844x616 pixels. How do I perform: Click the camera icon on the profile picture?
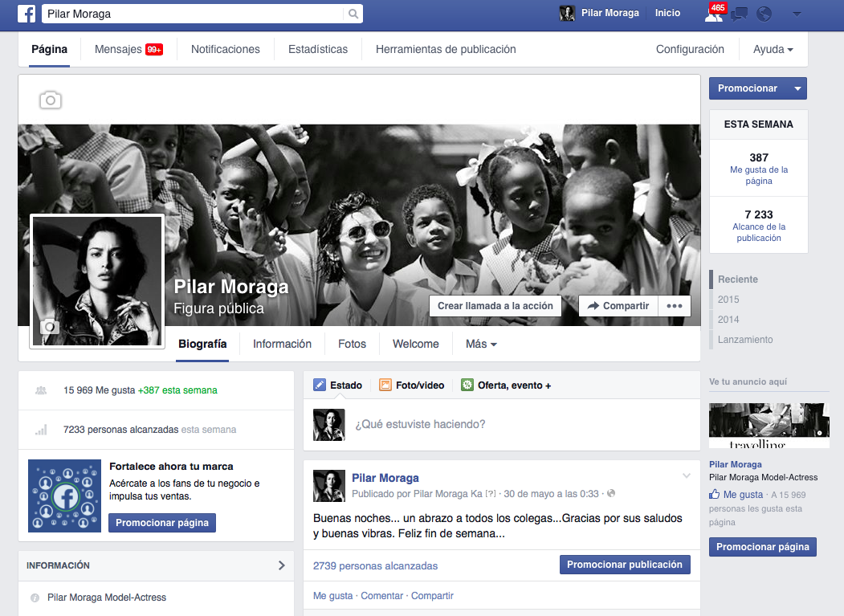[50, 326]
